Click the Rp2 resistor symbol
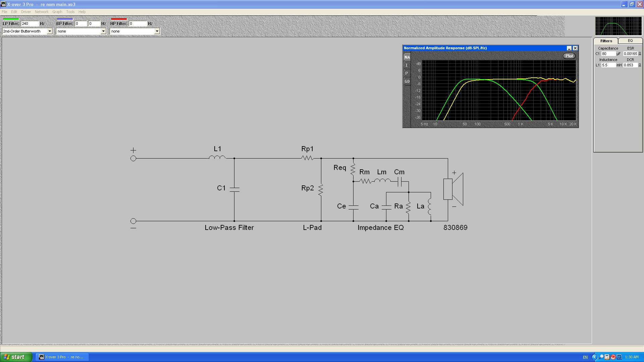This screenshot has height=362, width=644. click(x=321, y=189)
